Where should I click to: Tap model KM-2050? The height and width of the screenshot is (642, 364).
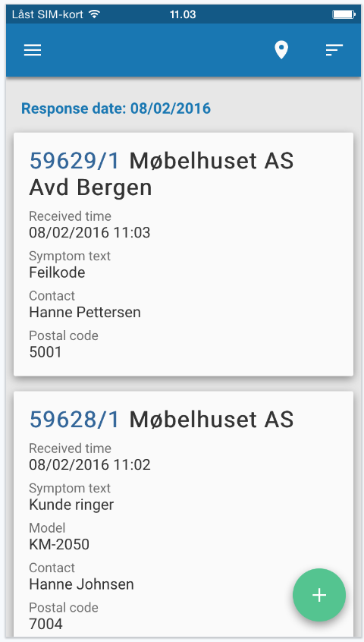pos(59,544)
